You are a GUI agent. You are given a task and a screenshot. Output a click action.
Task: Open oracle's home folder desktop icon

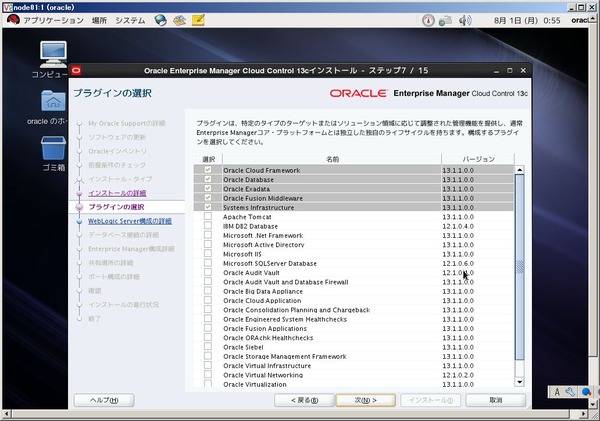click(x=53, y=101)
